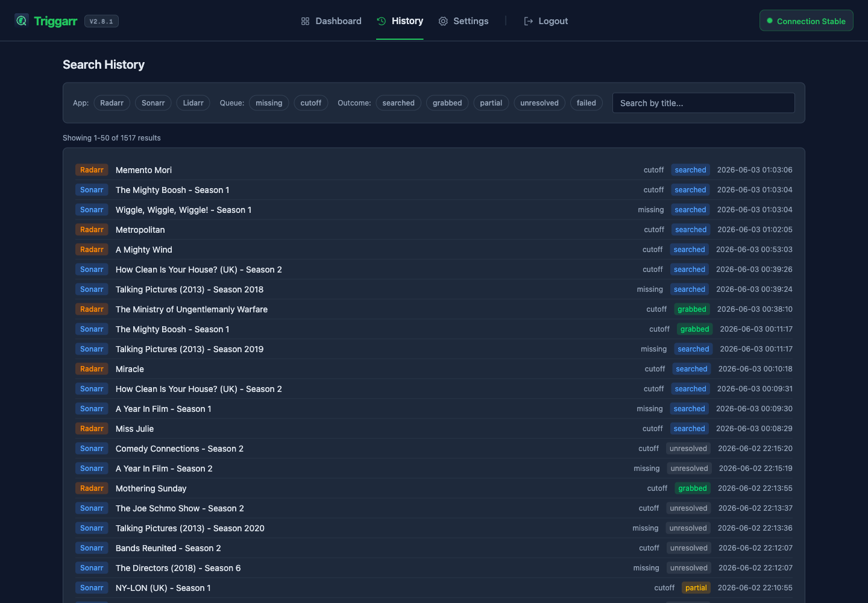Click Comedy Connections - Season 2

[x=180, y=449]
